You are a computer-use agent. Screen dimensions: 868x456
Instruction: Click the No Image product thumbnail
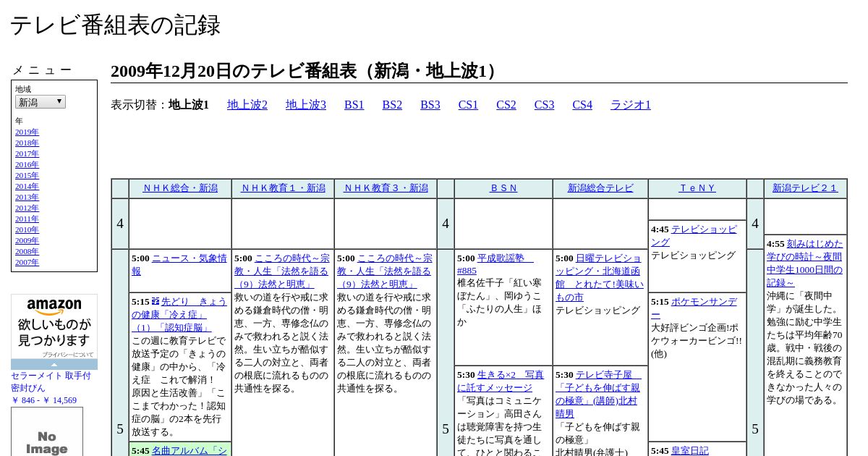tap(47, 431)
